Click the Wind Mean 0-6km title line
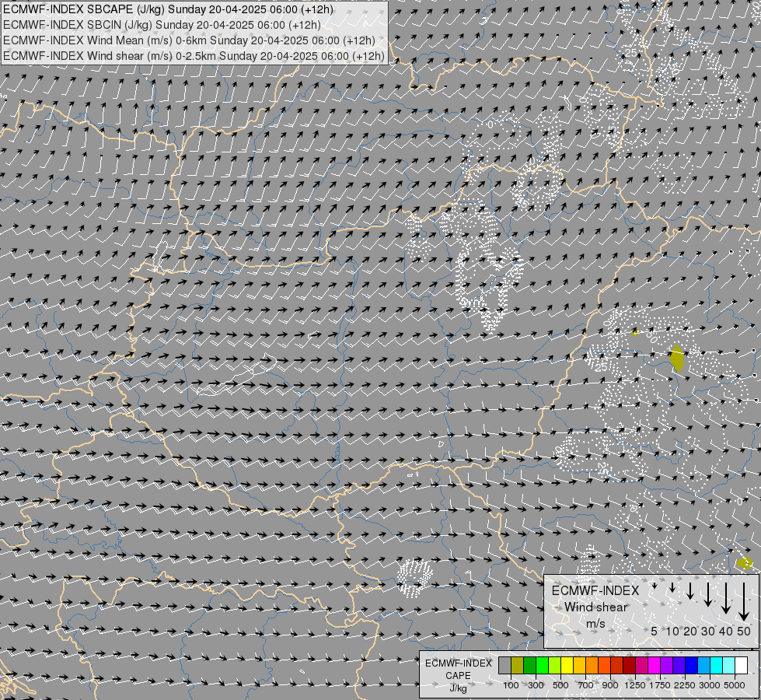This screenshot has width=761, height=700. click(190, 40)
